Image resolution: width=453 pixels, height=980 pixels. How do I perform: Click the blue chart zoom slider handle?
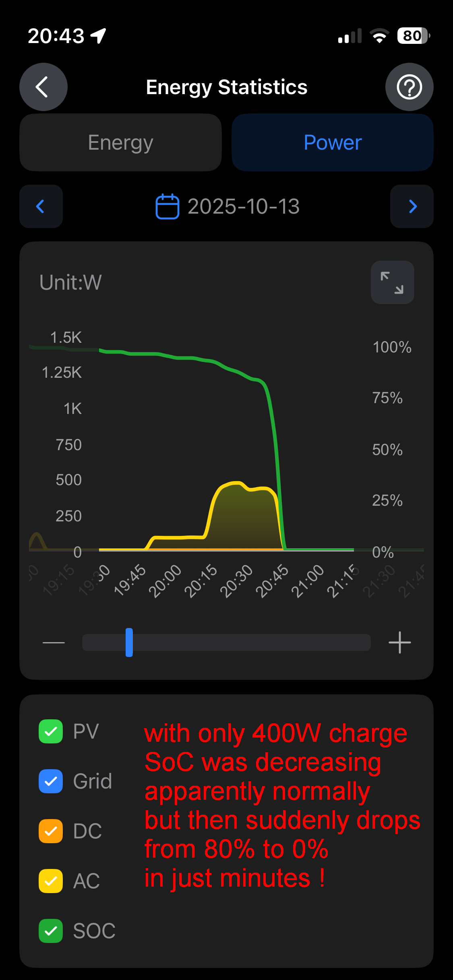click(x=129, y=642)
